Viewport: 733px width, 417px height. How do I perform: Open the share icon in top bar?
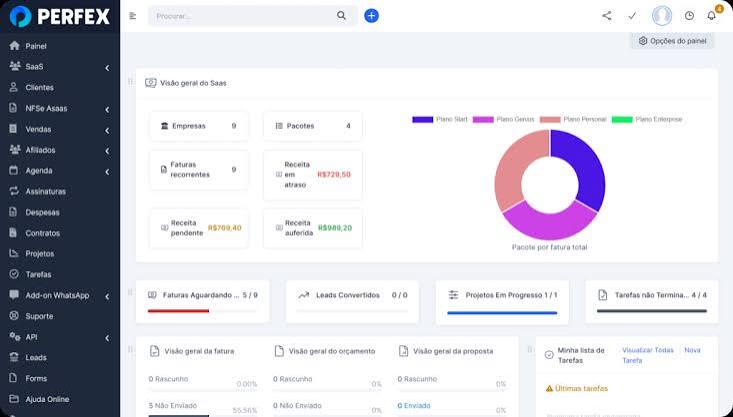(606, 16)
